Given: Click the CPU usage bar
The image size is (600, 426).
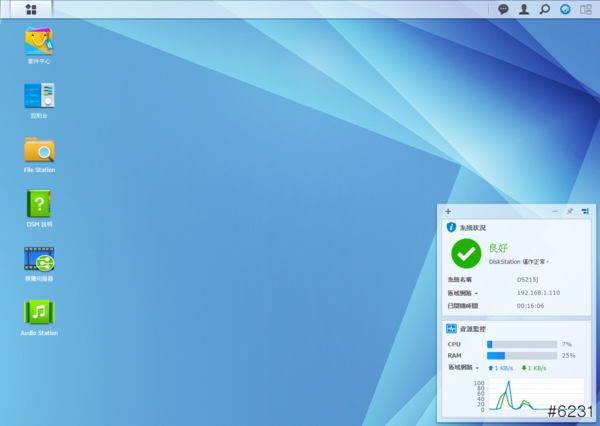Looking at the screenshot, I should 521,344.
